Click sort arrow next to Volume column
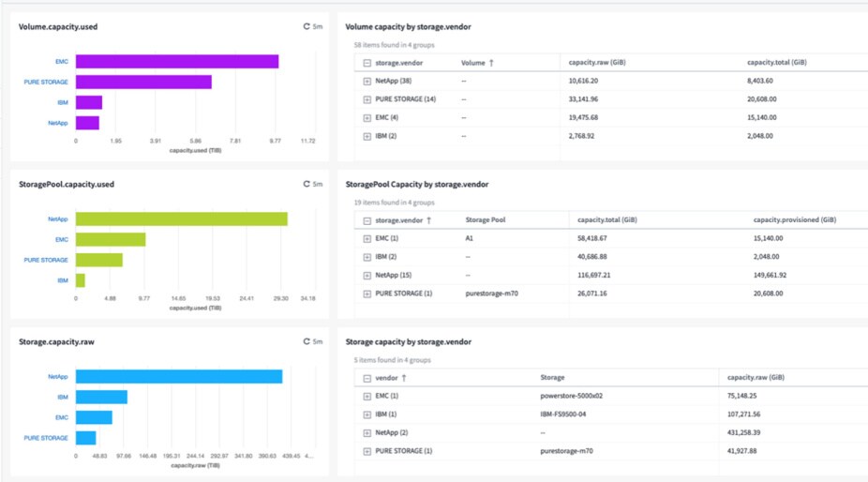The height and width of the screenshot is (482, 868). pos(492,63)
